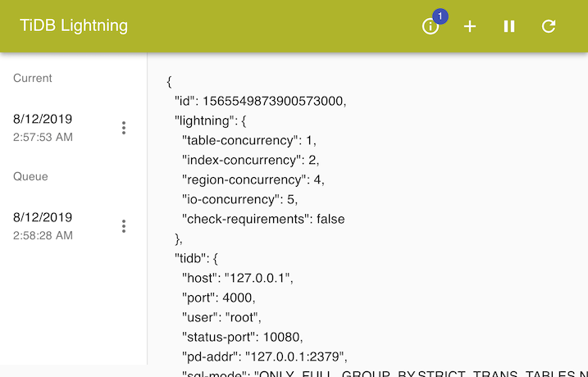This screenshot has height=377, width=588.
Task: Click the "host": "127.0.0.1" line
Action: coord(237,278)
